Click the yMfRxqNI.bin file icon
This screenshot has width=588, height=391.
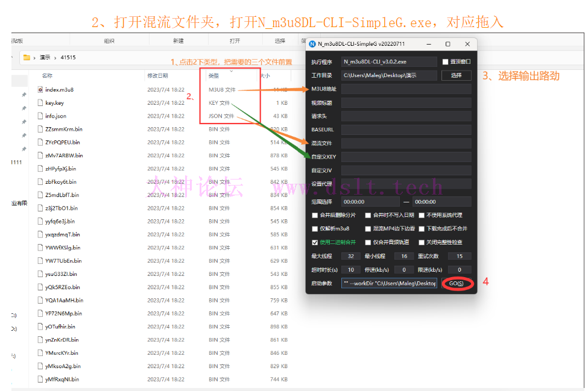[40, 379]
